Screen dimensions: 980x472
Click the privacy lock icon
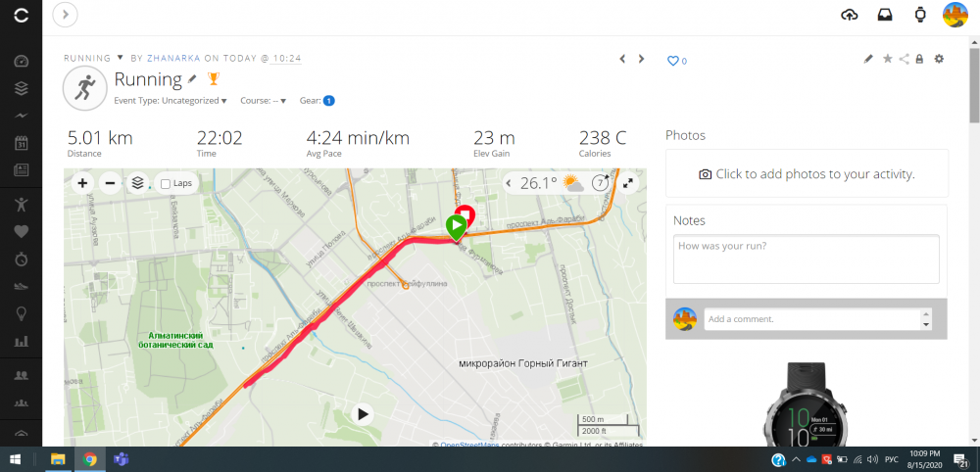tap(919, 59)
